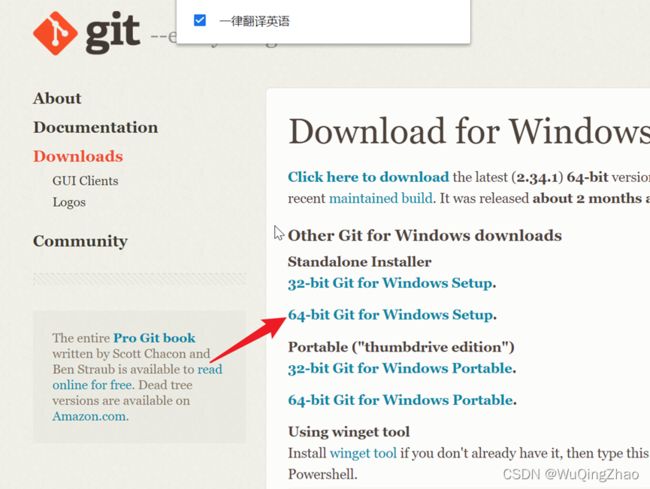Download 32-bit Git for Windows Setup
The image size is (650, 489).
click(x=390, y=283)
